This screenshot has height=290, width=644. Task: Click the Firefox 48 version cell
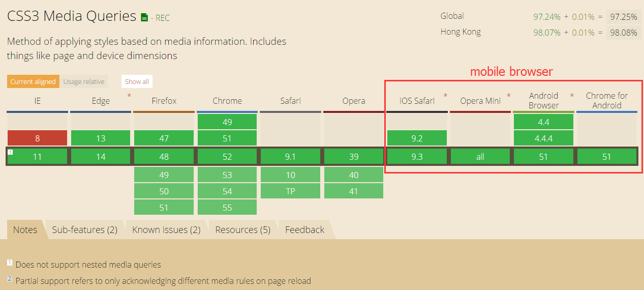tap(164, 157)
